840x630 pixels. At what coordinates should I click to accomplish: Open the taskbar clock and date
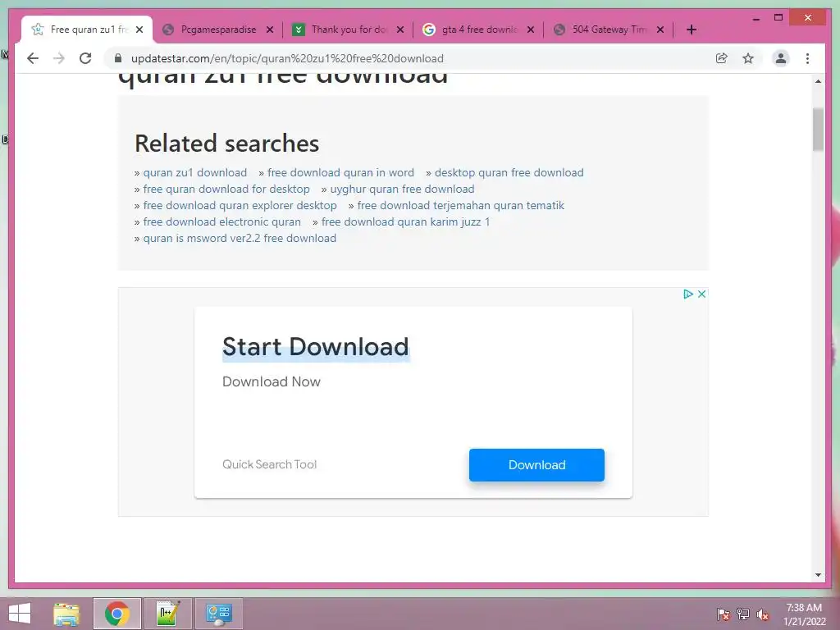[x=804, y=614]
